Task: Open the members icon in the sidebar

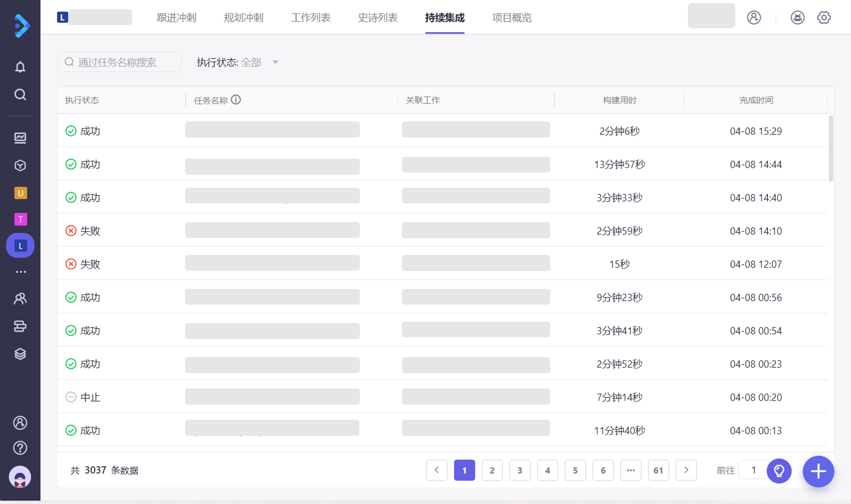Action: coord(20,298)
